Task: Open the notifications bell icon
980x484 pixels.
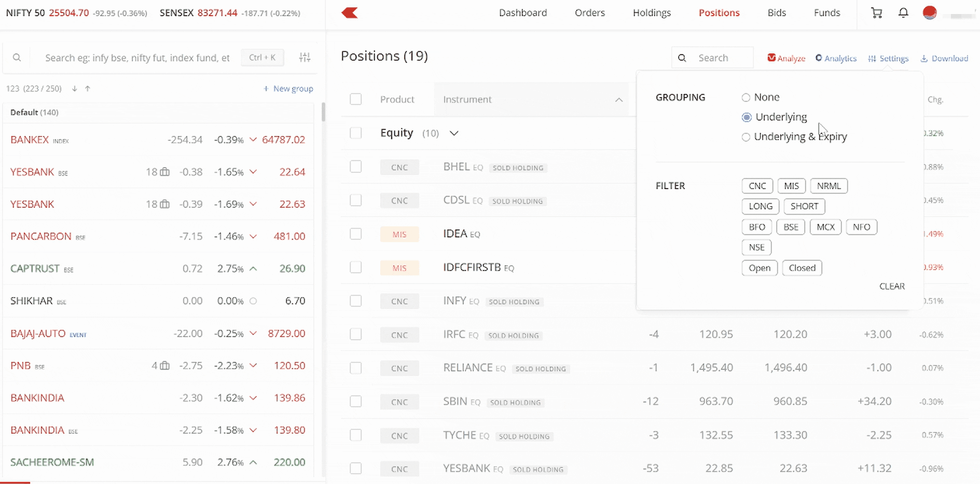Action: [x=903, y=13]
